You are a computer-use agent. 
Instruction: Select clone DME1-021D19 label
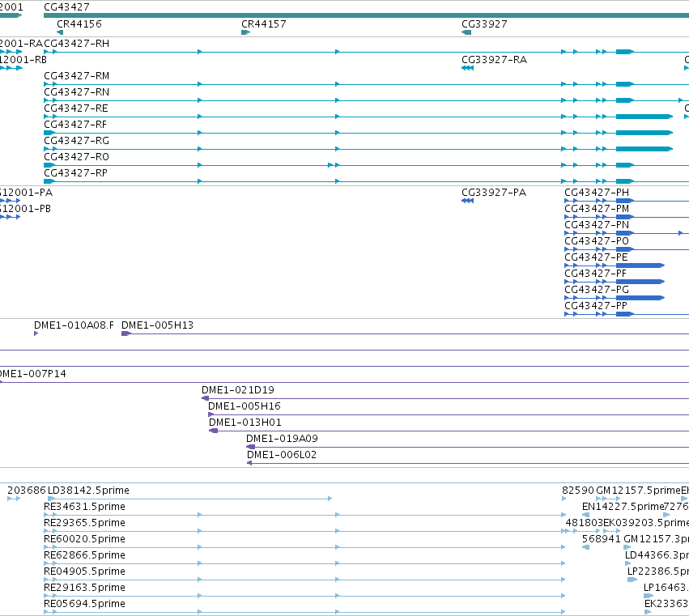click(238, 390)
